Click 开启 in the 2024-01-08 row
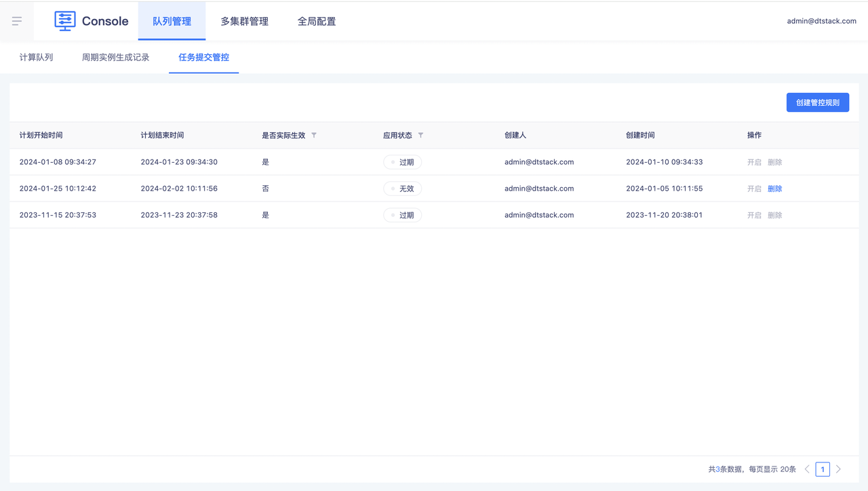This screenshot has height=491, width=868. [754, 162]
